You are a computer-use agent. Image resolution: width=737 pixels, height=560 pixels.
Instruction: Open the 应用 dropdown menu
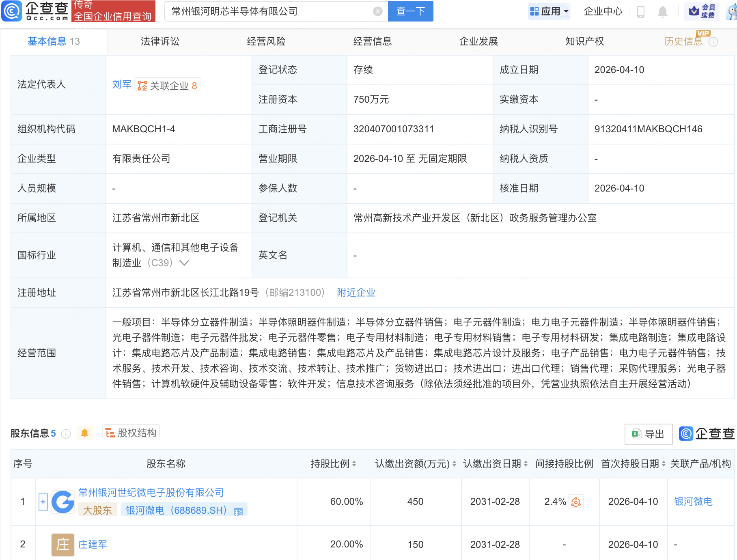550,11
